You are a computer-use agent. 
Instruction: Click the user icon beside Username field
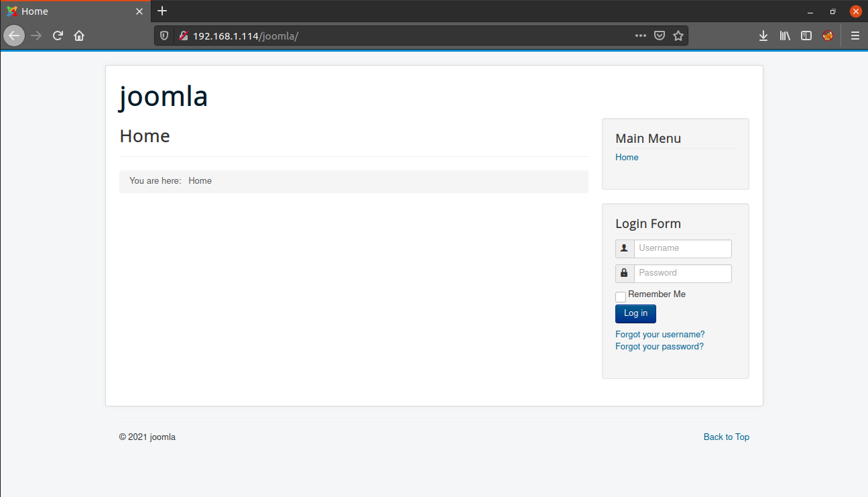(625, 248)
